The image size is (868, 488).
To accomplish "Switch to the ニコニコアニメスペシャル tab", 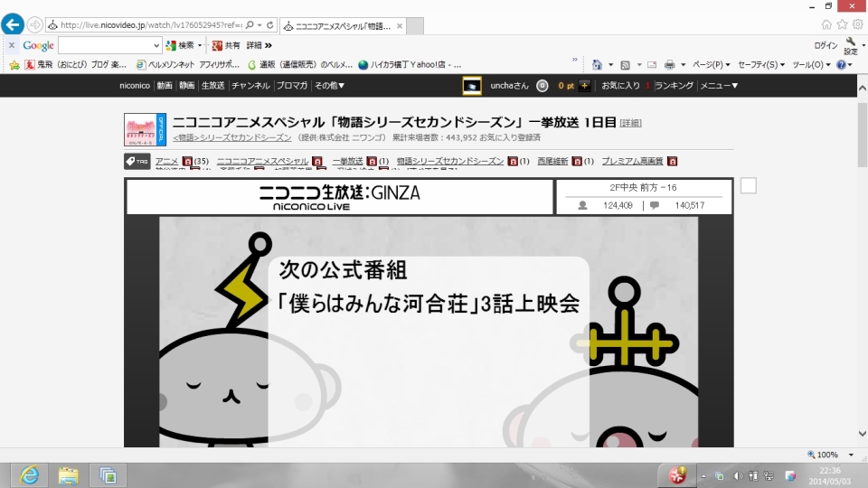I will [343, 26].
